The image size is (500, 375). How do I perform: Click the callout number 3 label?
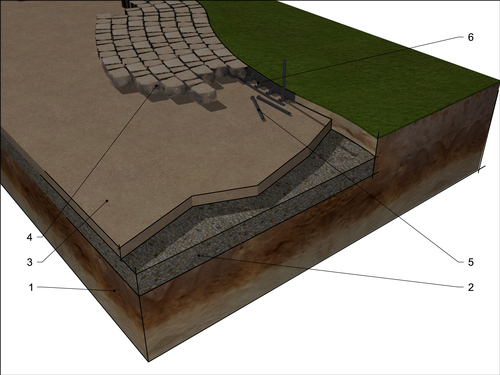coord(30,262)
